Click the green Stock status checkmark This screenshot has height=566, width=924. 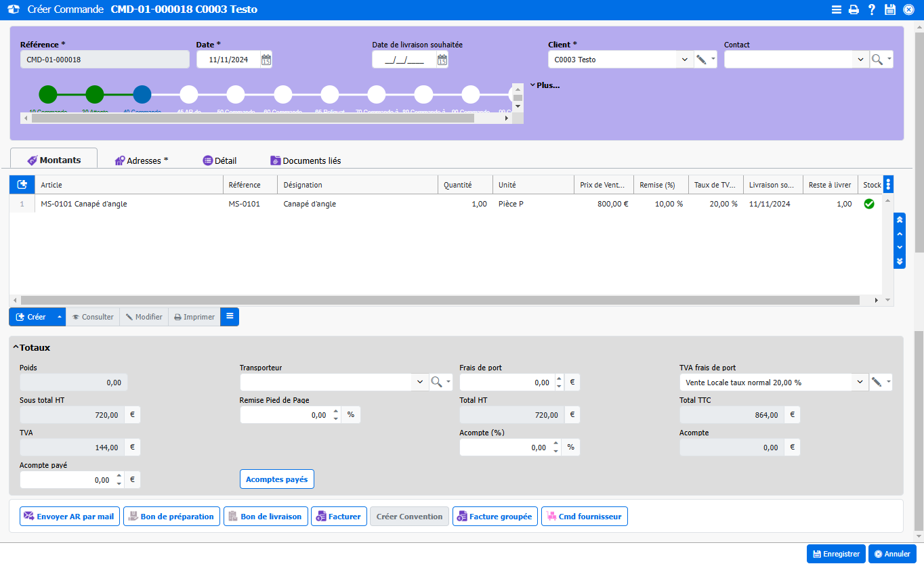pos(869,204)
